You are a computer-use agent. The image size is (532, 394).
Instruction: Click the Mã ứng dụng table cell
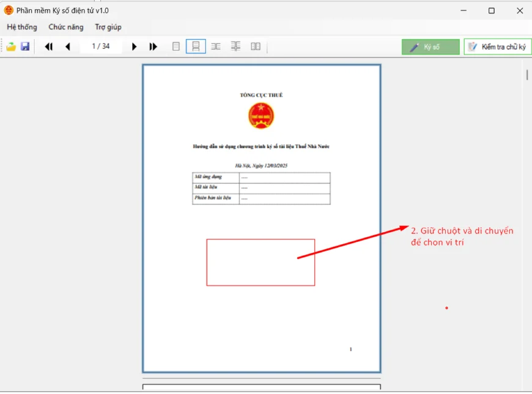tap(216, 178)
